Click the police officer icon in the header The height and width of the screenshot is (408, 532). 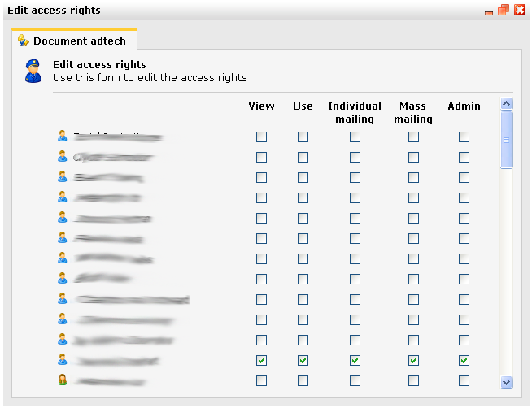click(x=33, y=71)
